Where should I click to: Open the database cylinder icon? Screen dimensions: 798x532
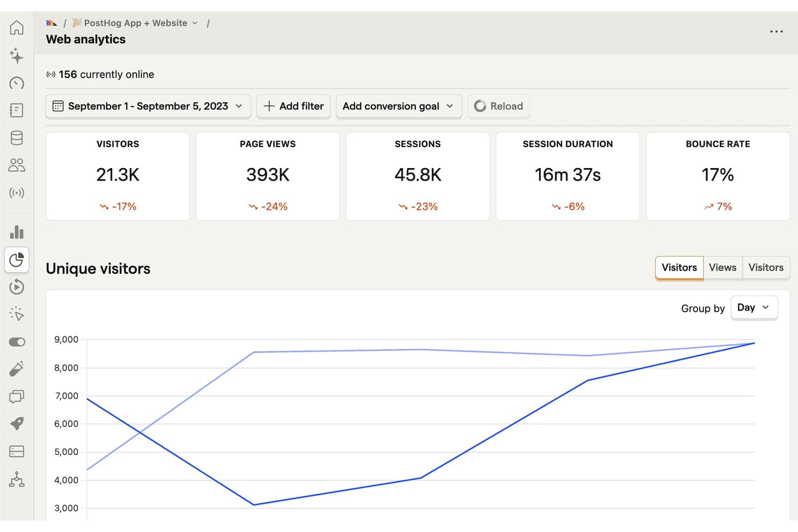pyautogui.click(x=17, y=138)
